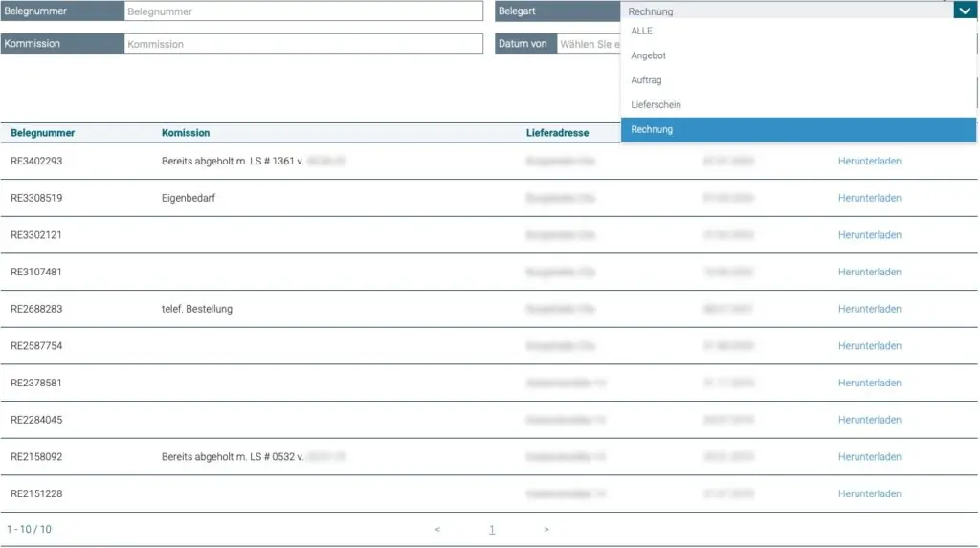Go to previous page with left arrow
The height and width of the screenshot is (548, 980).
click(437, 530)
